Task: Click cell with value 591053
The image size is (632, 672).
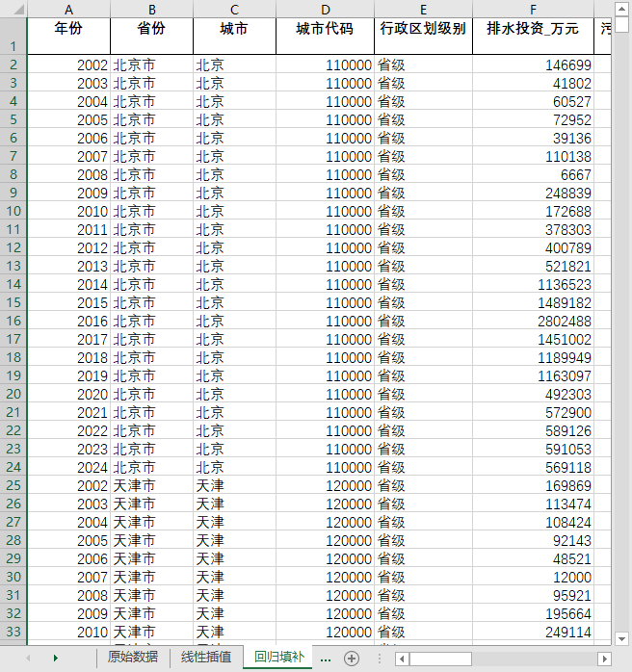Action: 533,449
